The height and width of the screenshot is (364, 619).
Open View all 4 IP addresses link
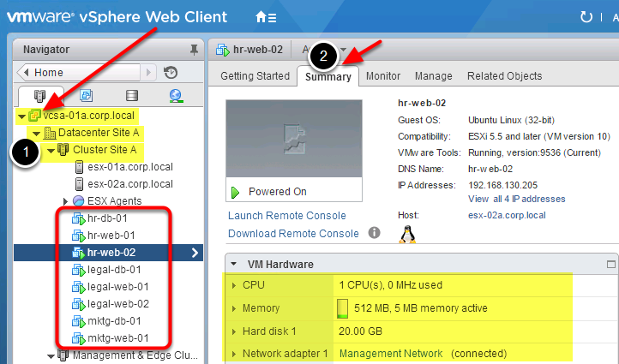(517, 199)
